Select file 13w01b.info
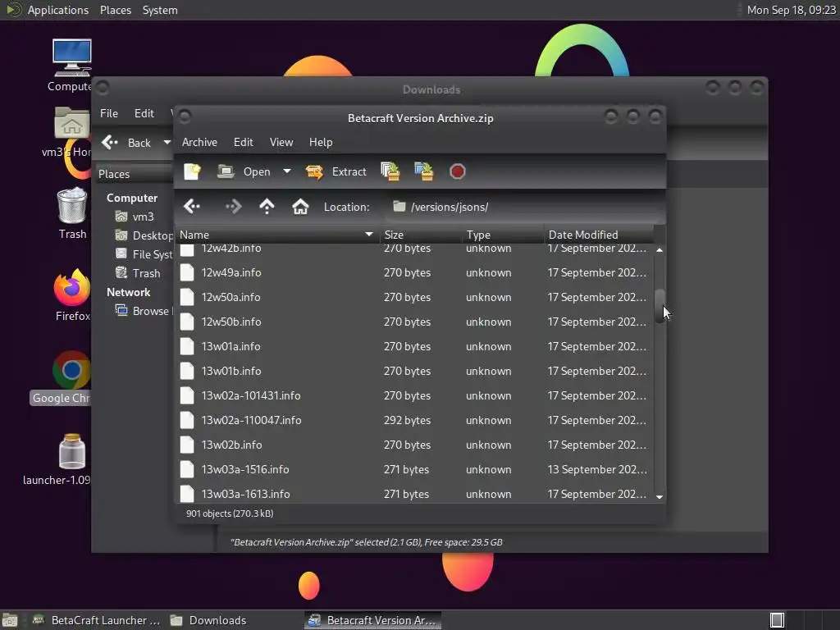This screenshot has width=840, height=630. tap(414, 372)
